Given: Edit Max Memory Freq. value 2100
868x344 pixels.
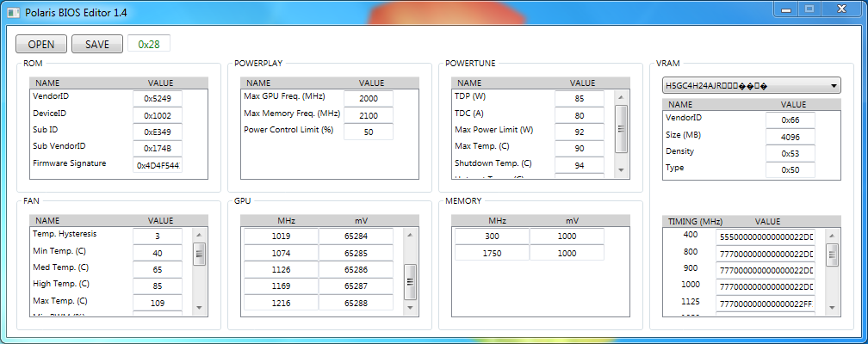Looking at the screenshot, I should (x=369, y=115).
